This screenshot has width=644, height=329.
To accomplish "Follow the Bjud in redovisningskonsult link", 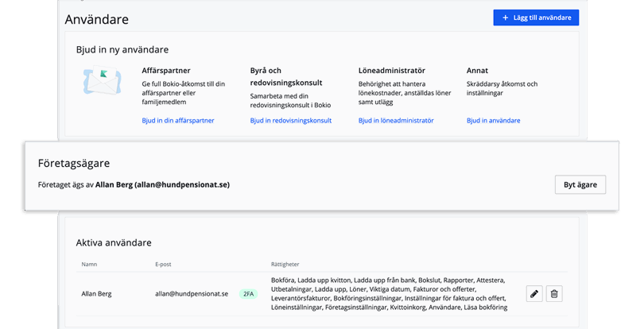I will coord(290,121).
